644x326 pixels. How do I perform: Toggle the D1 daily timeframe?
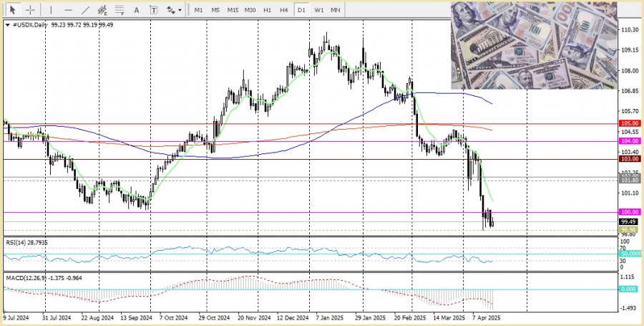(x=301, y=10)
